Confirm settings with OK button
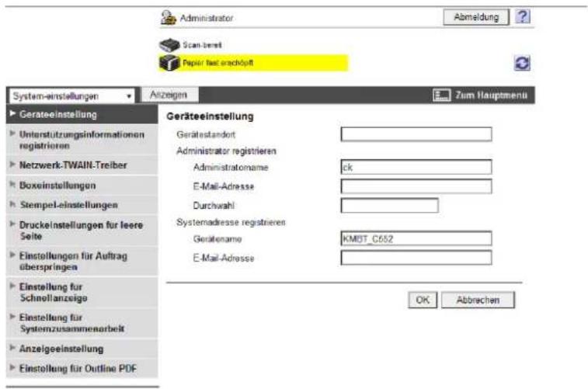This screenshot has height=389, width=588. 423,300
